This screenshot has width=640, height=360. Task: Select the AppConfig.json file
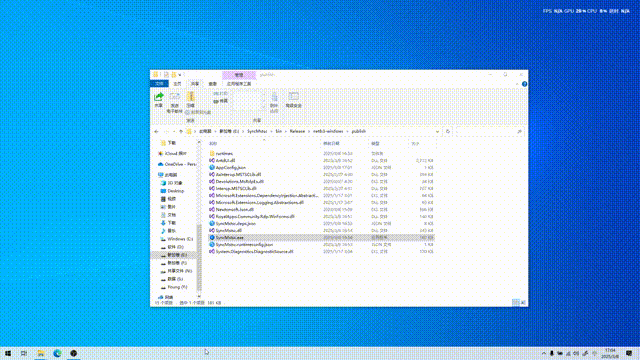[x=231, y=167]
